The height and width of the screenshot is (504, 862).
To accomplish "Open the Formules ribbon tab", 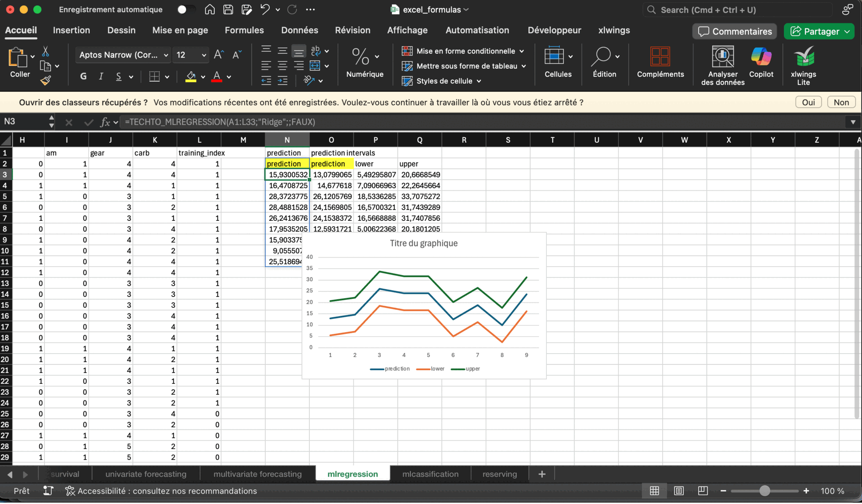I will pyautogui.click(x=244, y=30).
